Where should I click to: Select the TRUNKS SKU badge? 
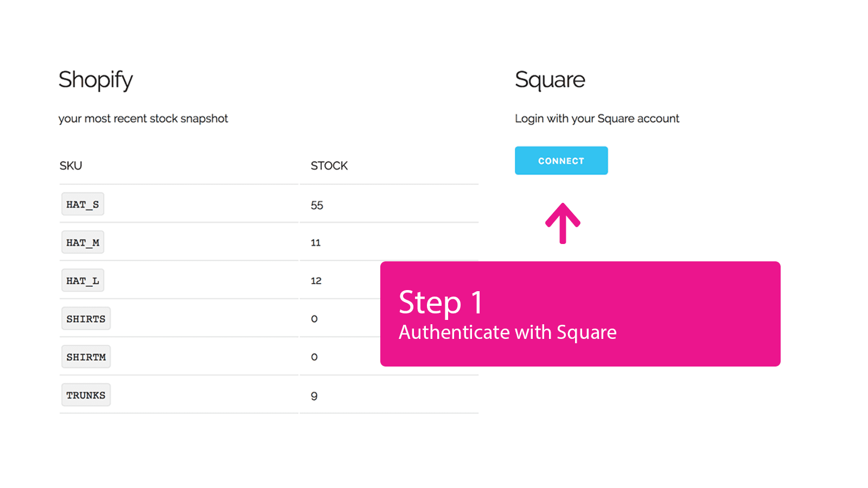[x=86, y=395]
